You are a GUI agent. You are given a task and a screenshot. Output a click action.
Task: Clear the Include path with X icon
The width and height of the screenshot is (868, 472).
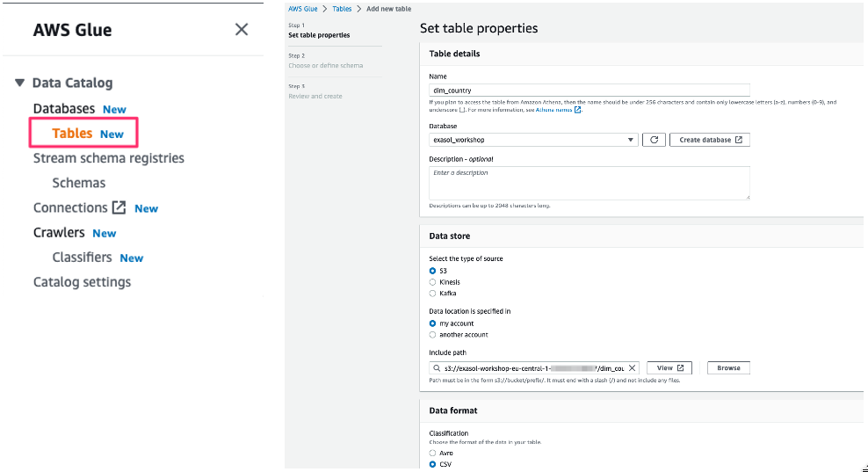(632, 368)
